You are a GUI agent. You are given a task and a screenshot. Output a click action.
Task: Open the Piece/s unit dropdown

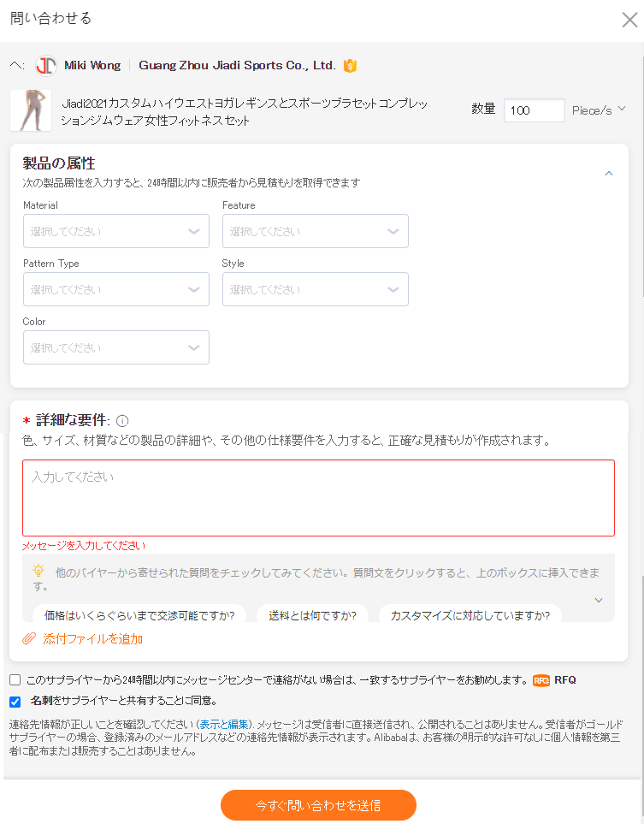[x=599, y=110]
